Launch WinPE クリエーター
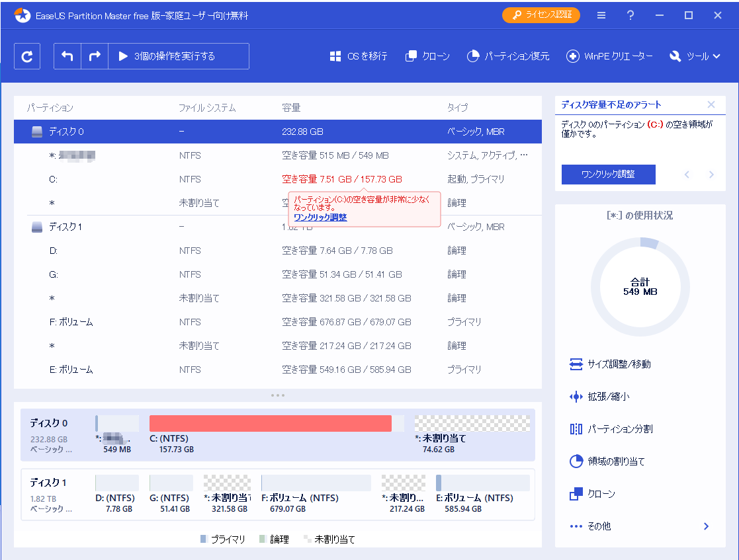The height and width of the screenshot is (560, 739). (609, 56)
